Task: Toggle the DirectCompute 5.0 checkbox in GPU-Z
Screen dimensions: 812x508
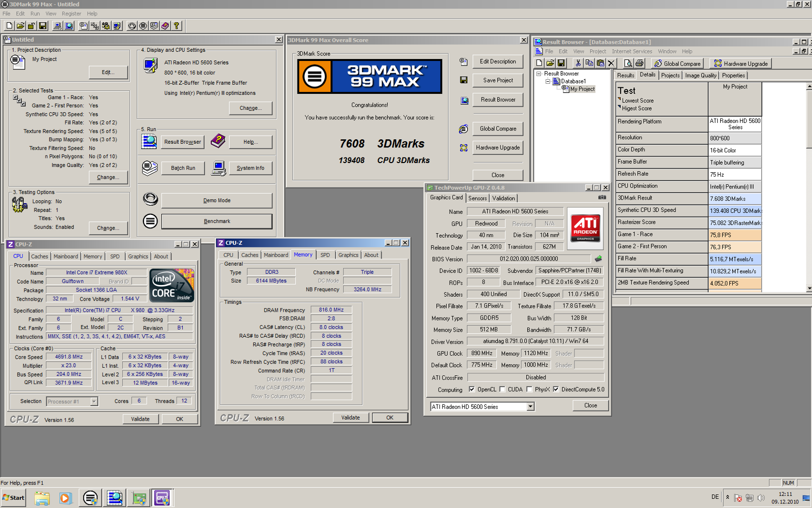Action: tap(556, 390)
